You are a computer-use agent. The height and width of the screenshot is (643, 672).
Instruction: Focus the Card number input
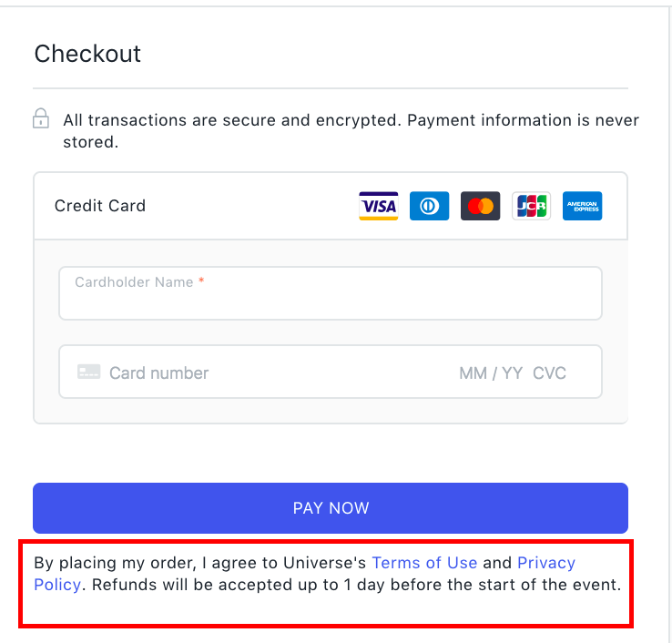[273, 373]
